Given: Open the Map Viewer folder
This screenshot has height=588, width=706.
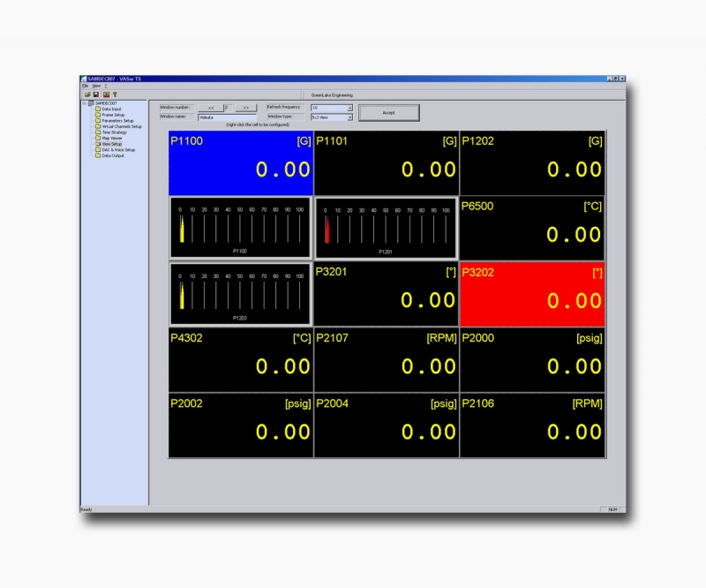Looking at the screenshot, I should 111,138.
